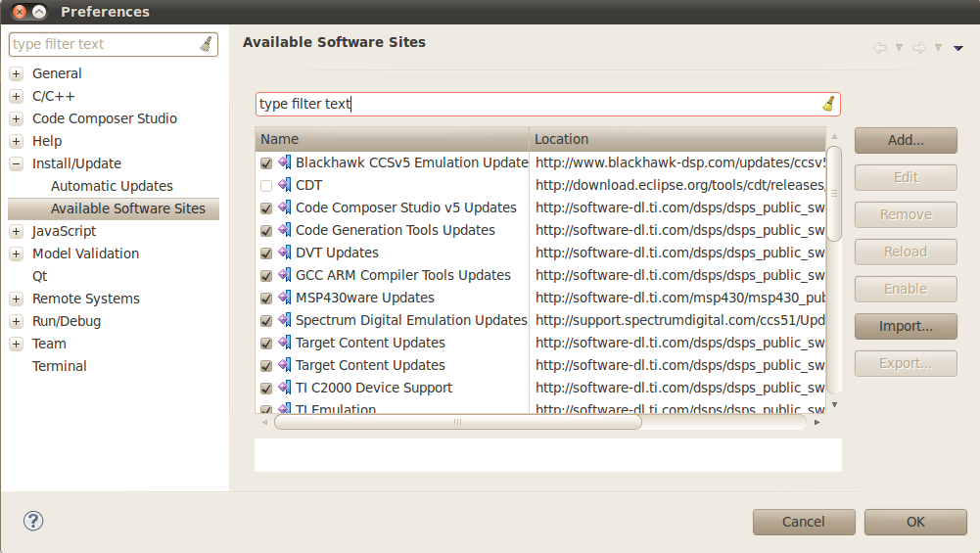This screenshot has width=980, height=553.
Task: Collapse the Install/Update tree node
Action: coord(16,163)
